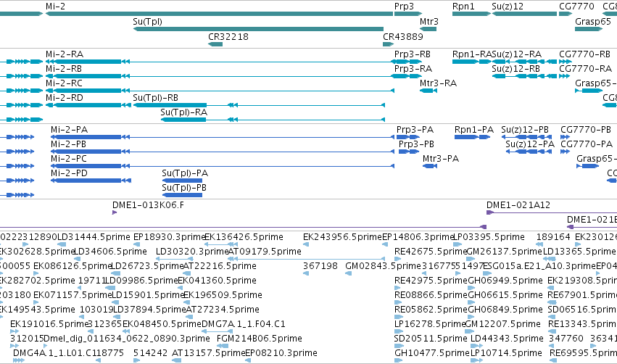Select the Mi-2-RD transcript label
Image resolution: width=617 pixels, height=364 pixels.
[65, 98]
